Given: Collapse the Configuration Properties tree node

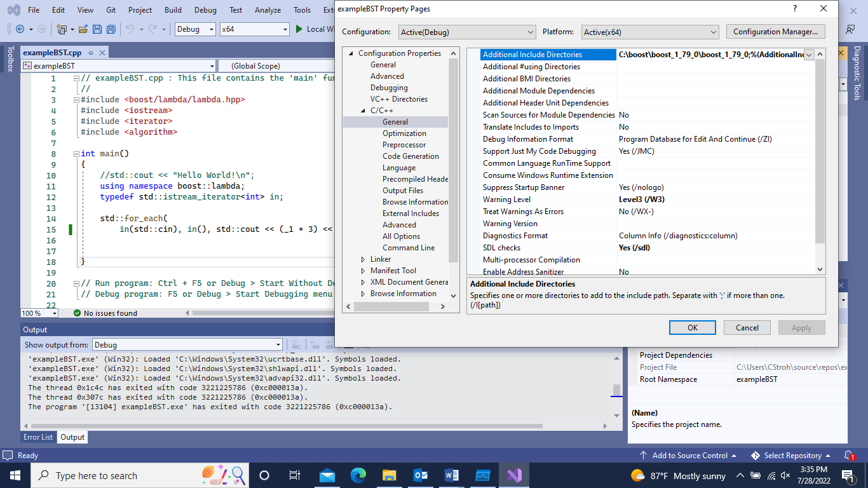Looking at the screenshot, I should (x=350, y=53).
